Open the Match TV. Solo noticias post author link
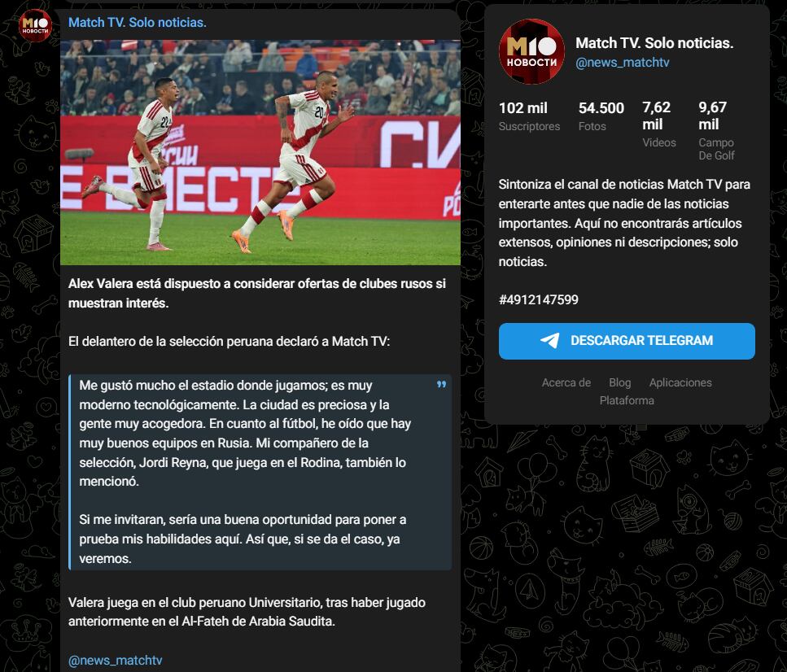The height and width of the screenshot is (672, 787). click(137, 23)
